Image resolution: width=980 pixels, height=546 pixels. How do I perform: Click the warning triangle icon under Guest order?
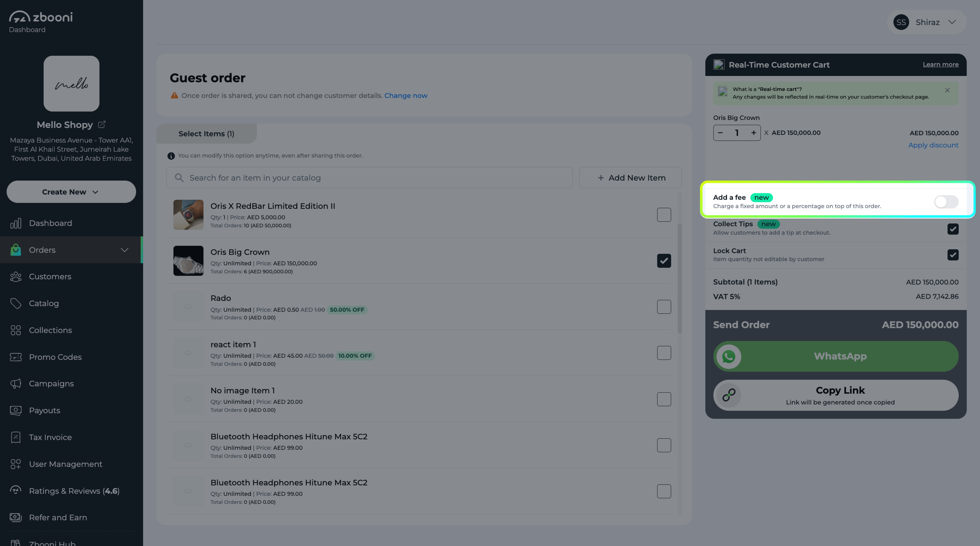click(x=174, y=95)
